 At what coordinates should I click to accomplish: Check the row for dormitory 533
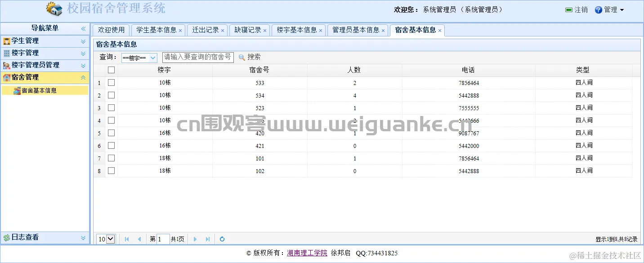tap(112, 82)
